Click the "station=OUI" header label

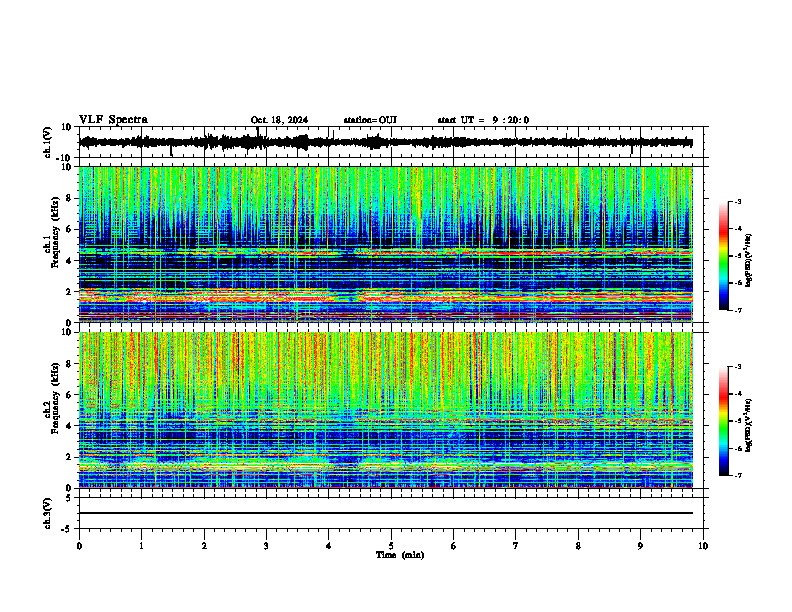(370, 120)
